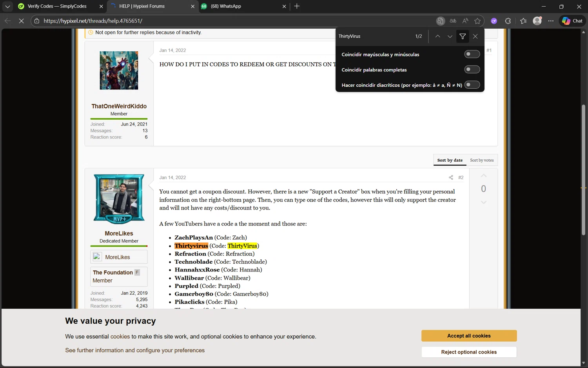Click the Technoblade list entry
Screen dimensions: 588x368
pyautogui.click(x=221, y=262)
